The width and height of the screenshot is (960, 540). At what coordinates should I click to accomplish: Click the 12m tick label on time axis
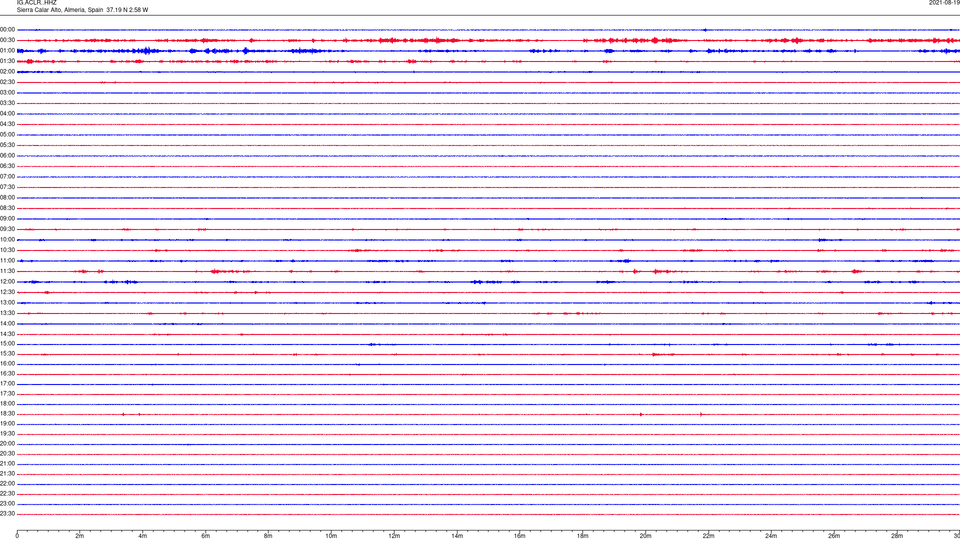tap(394, 536)
